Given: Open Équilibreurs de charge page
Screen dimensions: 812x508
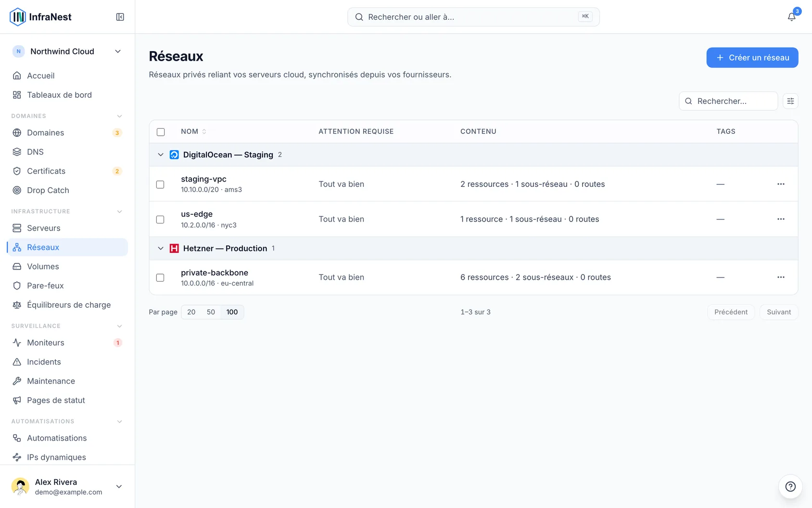Looking at the screenshot, I should click(67, 305).
